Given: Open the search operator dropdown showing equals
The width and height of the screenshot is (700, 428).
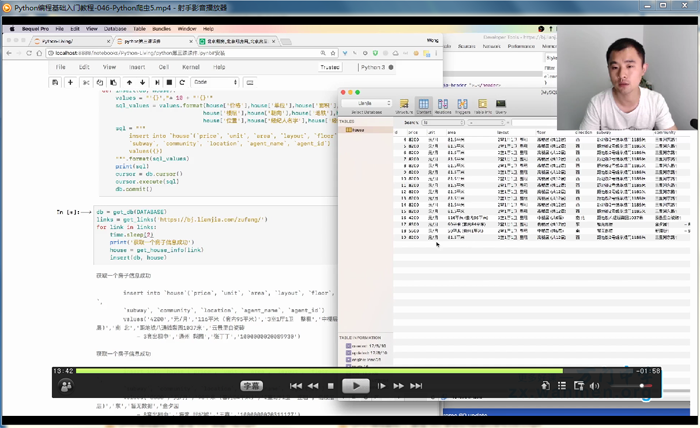Looking at the screenshot, I should pyautogui.click(x=487, y=122).
